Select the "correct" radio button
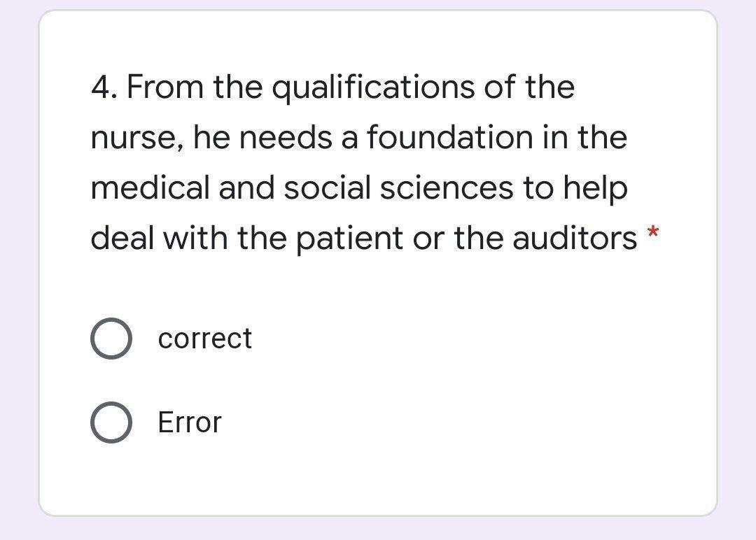Image resolution: width=756 pixels, height=540 pixels. point(111,339)
